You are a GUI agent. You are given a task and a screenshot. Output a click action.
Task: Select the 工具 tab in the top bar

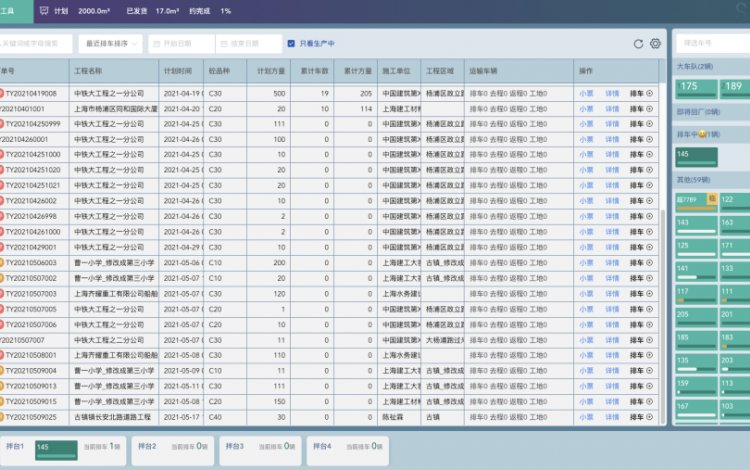click(x=16, y=11)
